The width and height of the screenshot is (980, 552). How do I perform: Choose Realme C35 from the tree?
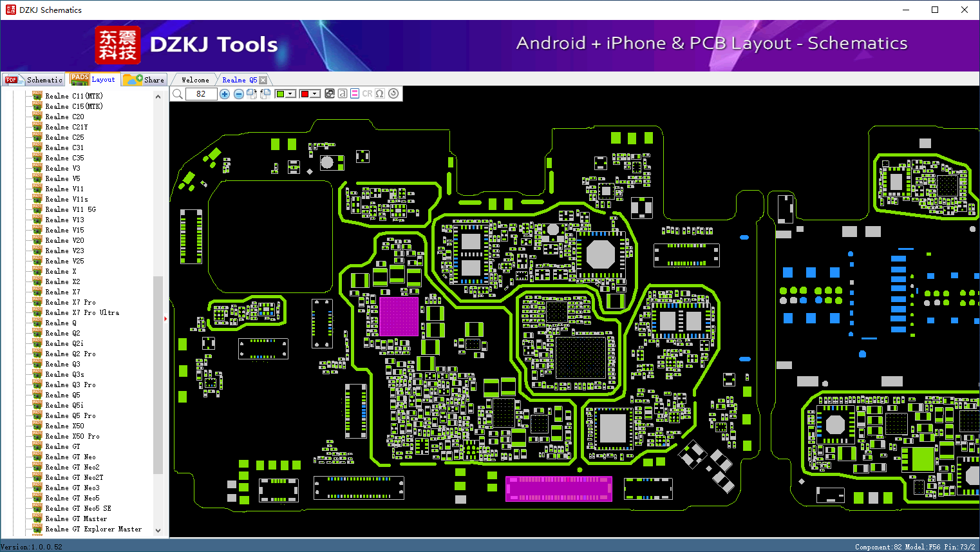[x=64, y=158]
